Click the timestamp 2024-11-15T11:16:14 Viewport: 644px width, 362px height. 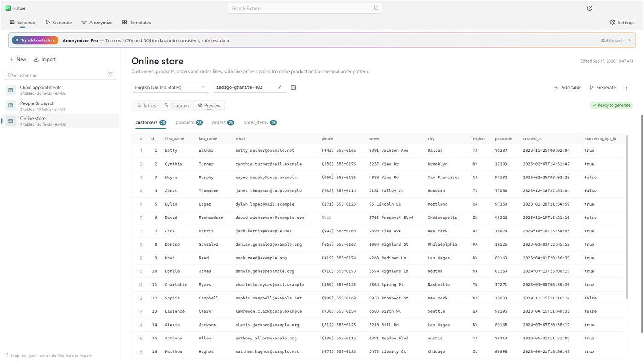pos(546,298)
